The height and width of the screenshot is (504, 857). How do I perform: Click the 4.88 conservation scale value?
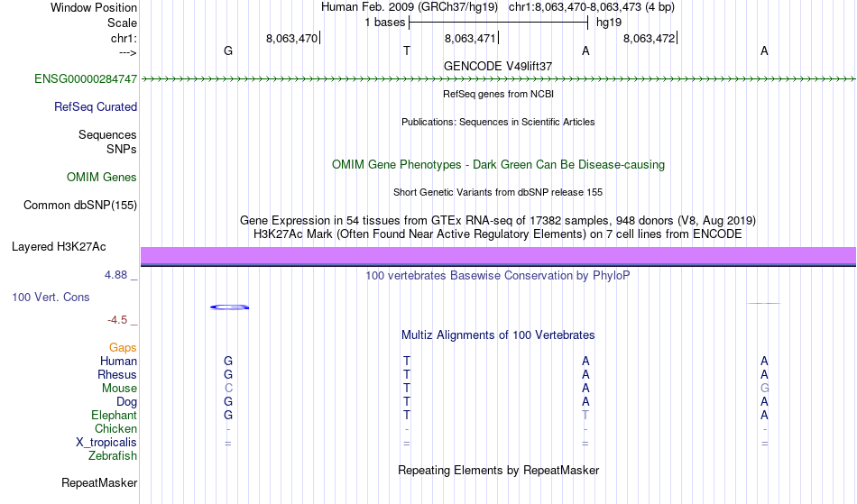[x=115, y=275]
